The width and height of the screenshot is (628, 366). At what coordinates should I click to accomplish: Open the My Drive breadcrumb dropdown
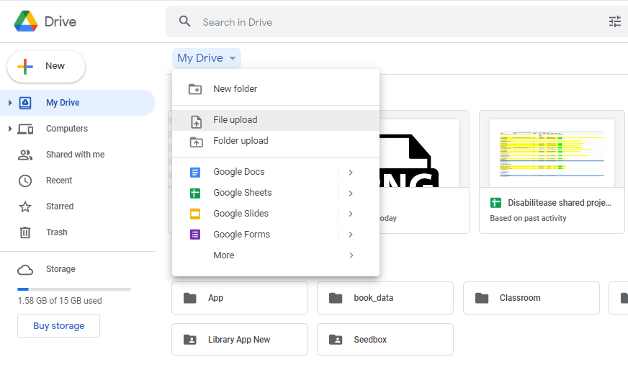pyautogui.click(x=206, y=58)
